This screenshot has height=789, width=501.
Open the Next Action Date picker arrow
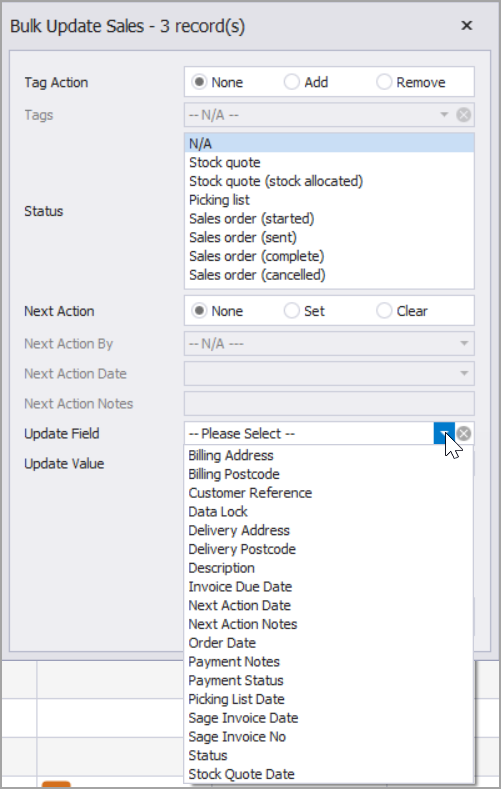tap(464, 374)
